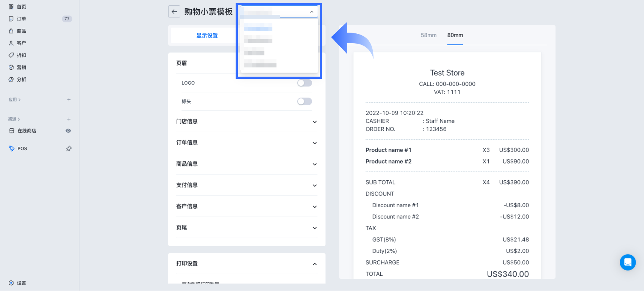Image resolution: width=644 pixels, height=291 pixels.
Task: Toggle the 标头 switch
Action: 305,101
